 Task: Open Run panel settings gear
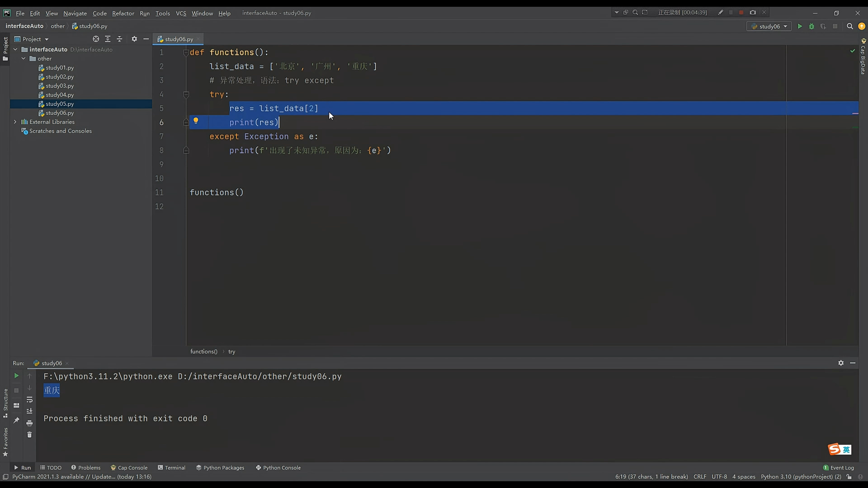[x=841, y=363]
